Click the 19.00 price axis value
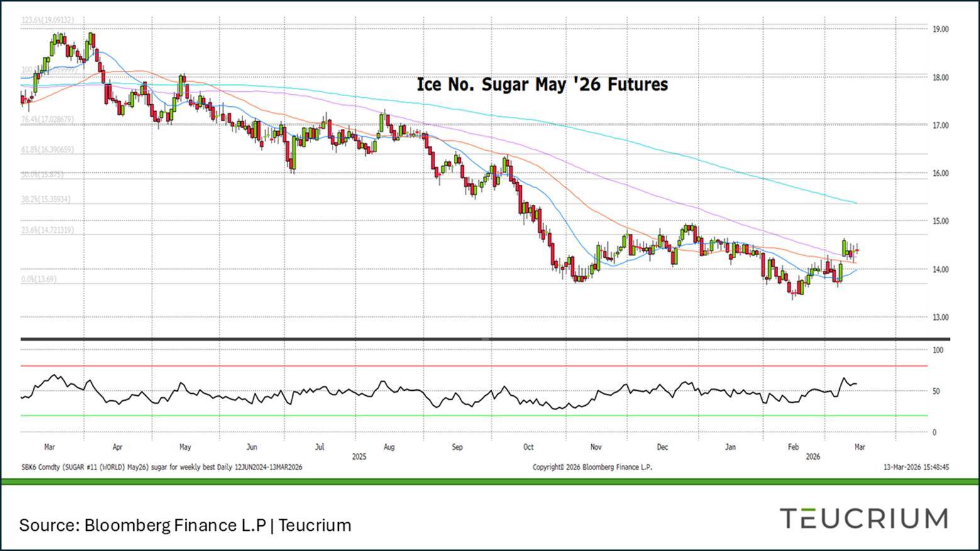The height and width of the screenshot is (551, 980). pyautogui.click(x=940, y=29)
